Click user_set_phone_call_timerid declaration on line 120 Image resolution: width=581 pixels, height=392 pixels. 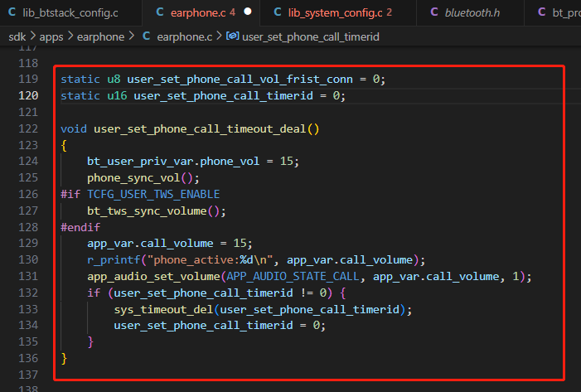tap(224, 96)
